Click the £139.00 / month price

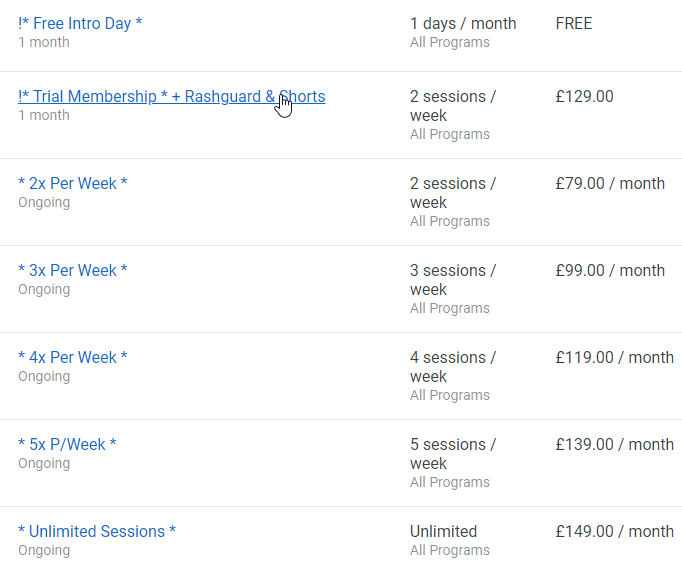coord(614,444)
